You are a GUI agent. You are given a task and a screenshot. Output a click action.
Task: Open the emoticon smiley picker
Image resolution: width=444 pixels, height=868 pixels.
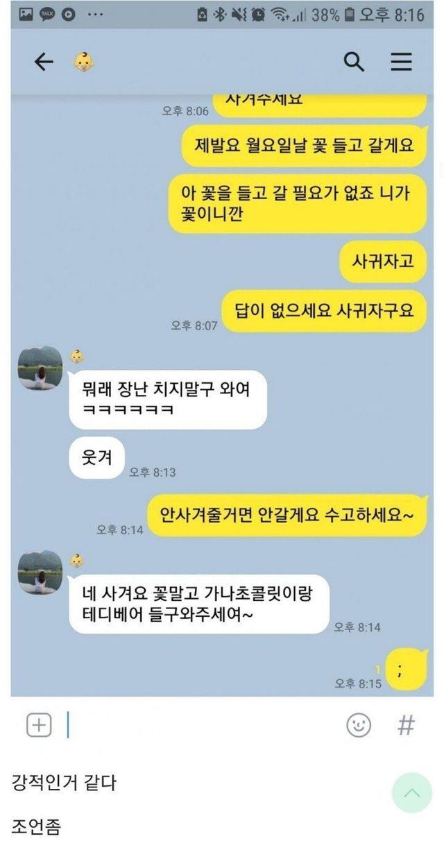click(x=359, y=726)
